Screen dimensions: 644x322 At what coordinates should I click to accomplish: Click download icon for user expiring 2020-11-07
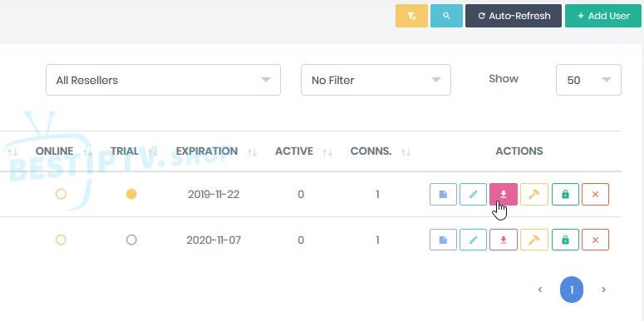point(504,240)
